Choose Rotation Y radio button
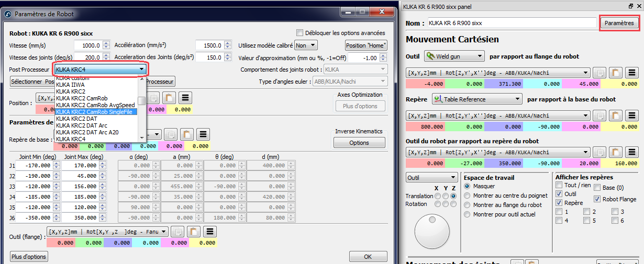The height and width of the screenshot is (264, 644). click(446, 204)
